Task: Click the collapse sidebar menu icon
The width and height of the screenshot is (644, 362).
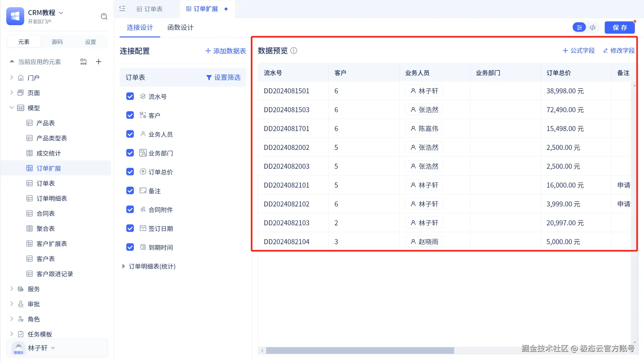Action: [122, 9]
